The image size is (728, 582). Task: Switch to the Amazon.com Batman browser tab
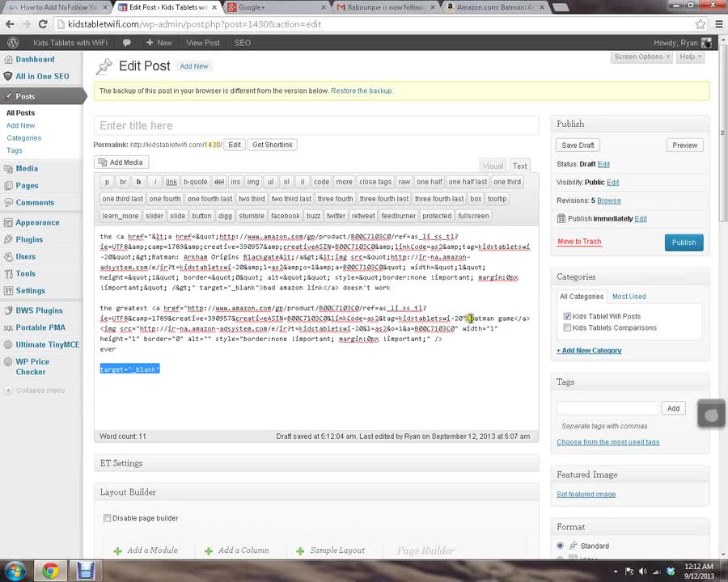click(495, 7)
